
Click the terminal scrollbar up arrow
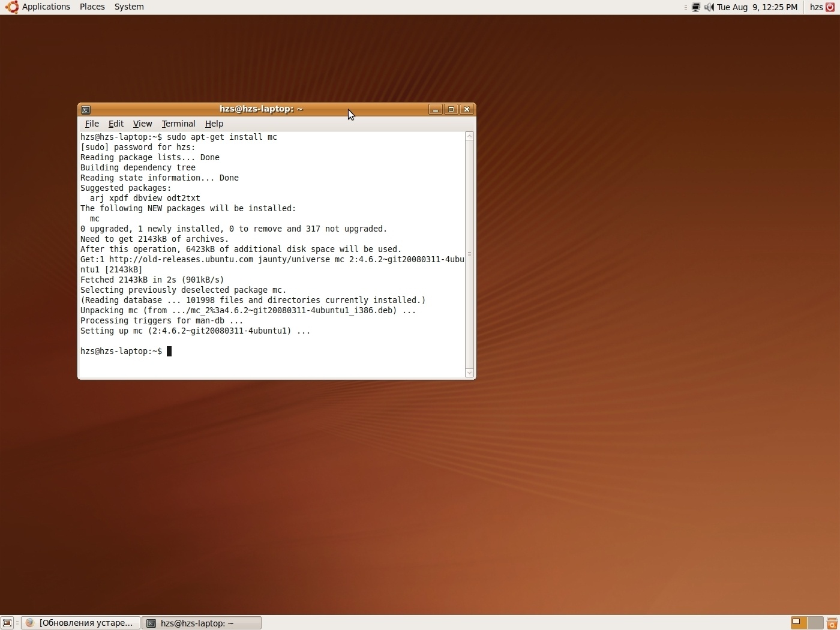470,136
